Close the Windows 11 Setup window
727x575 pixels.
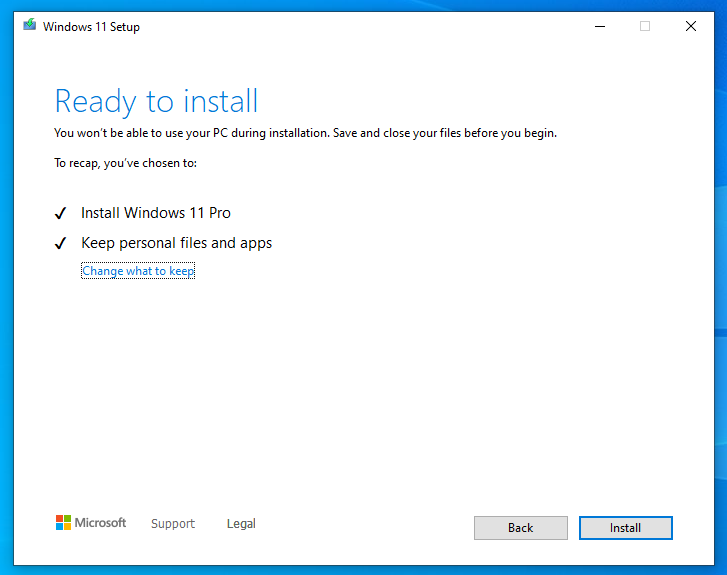tap(691, 26)
